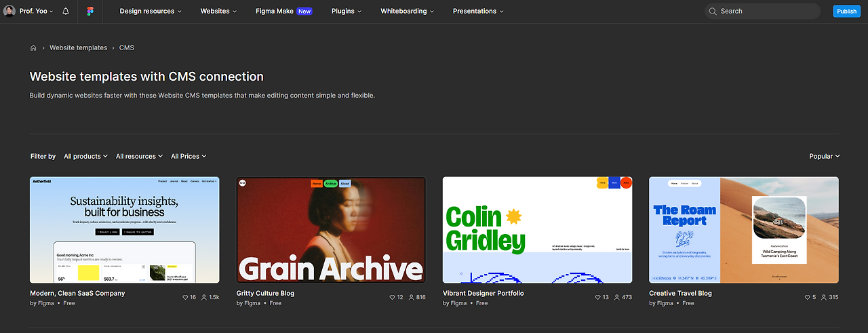The width and height of the screenshot is (868, 333).
Task: Click the 'Website templates with CMS connection' heading
Action: click(146, 77)
